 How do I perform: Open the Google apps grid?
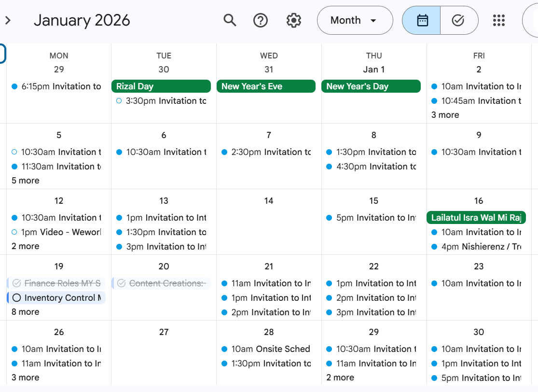coord(498,20)
